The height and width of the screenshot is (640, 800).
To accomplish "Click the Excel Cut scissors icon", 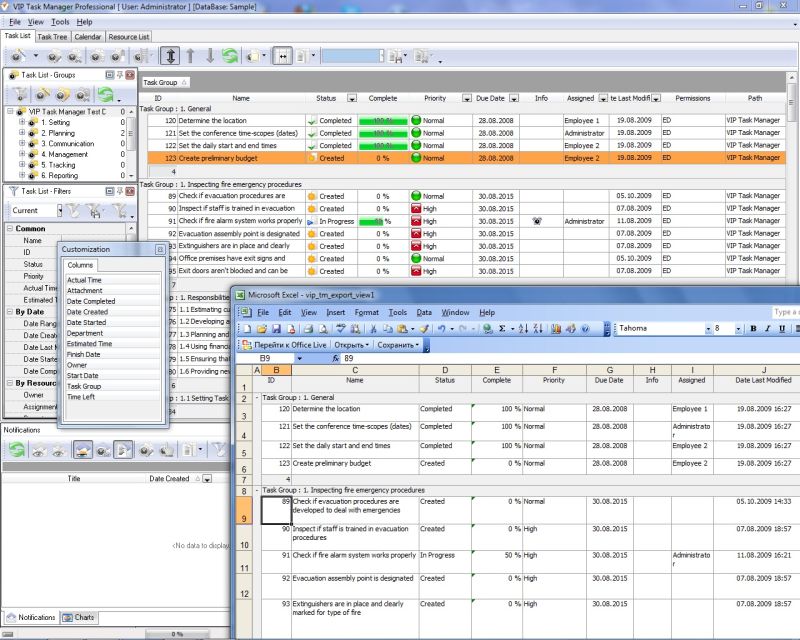I will point(373,329).
